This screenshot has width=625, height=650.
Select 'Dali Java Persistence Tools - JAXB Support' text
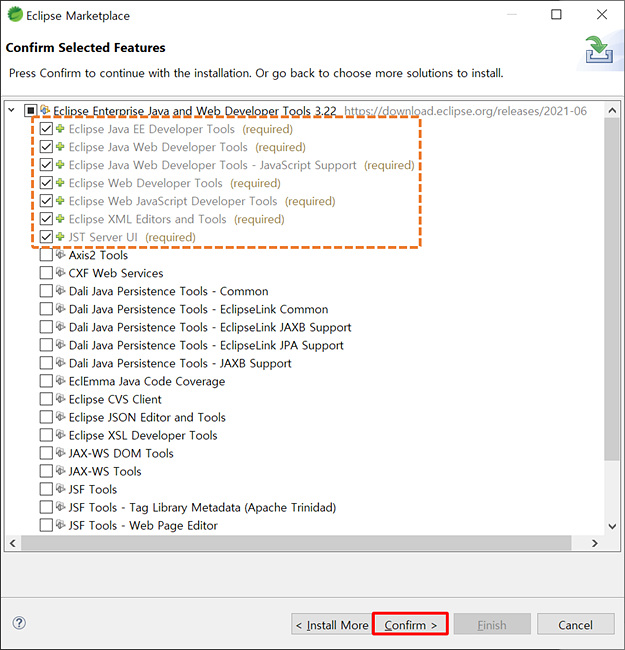(x=180, y=363)
